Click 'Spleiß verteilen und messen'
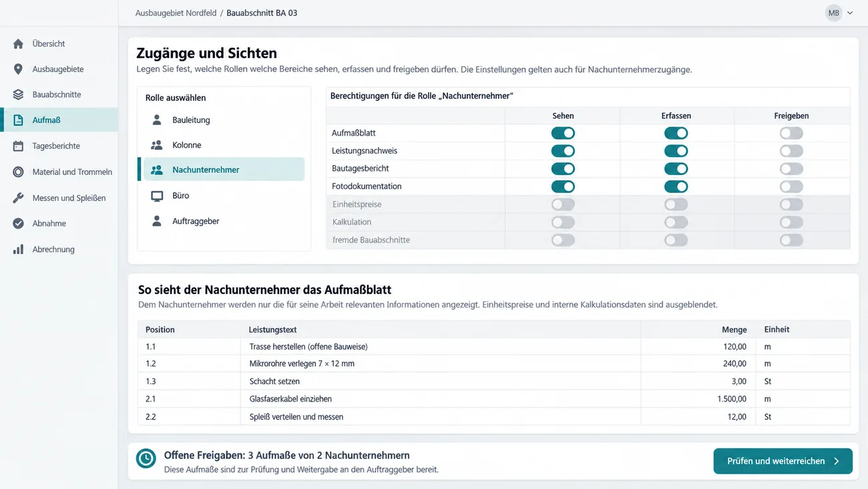Viewport: 868px width, 489px height. click(296, 417)
